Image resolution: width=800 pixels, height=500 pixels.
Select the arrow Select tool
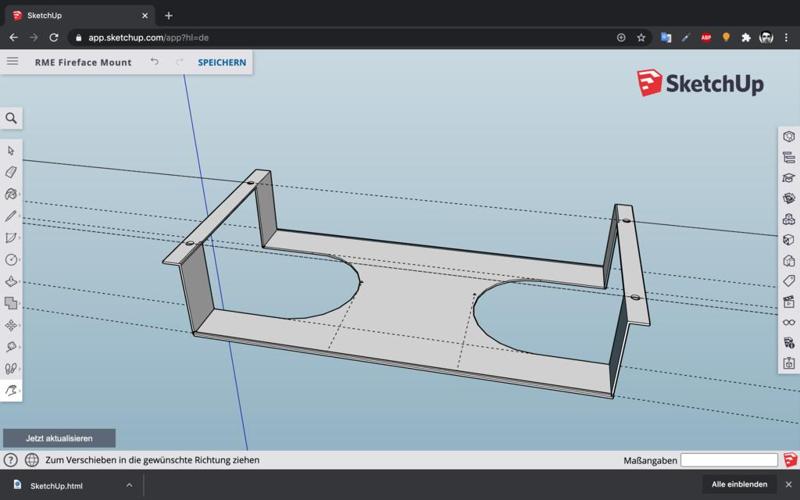coord(11,151)
